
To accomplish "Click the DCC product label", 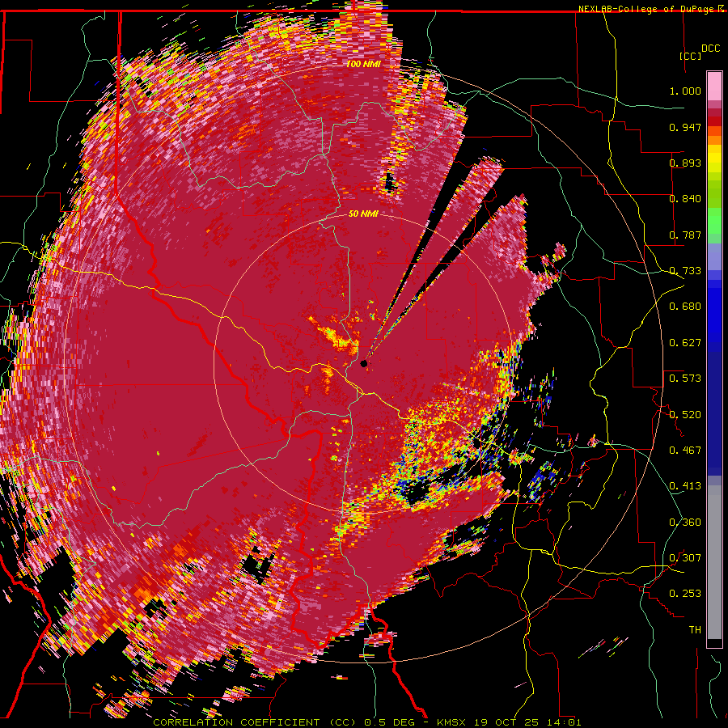I will click(710, 49).
